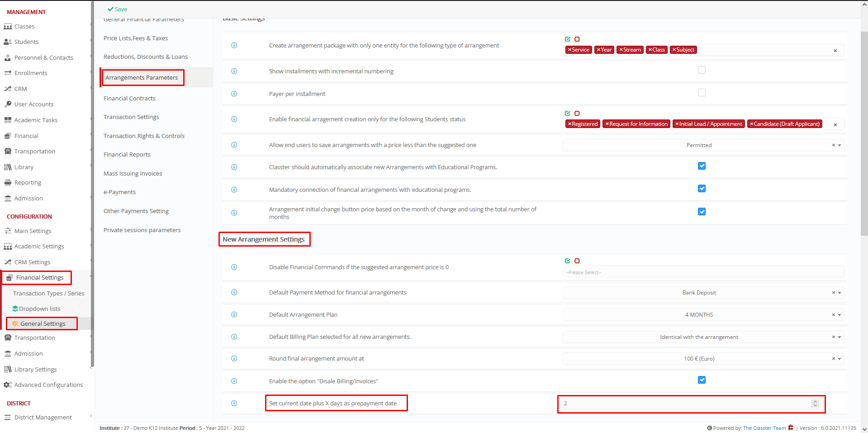868x433 pixels.
Task: Show info for Show installments with incremental numbering
Action: coord(234,71)
